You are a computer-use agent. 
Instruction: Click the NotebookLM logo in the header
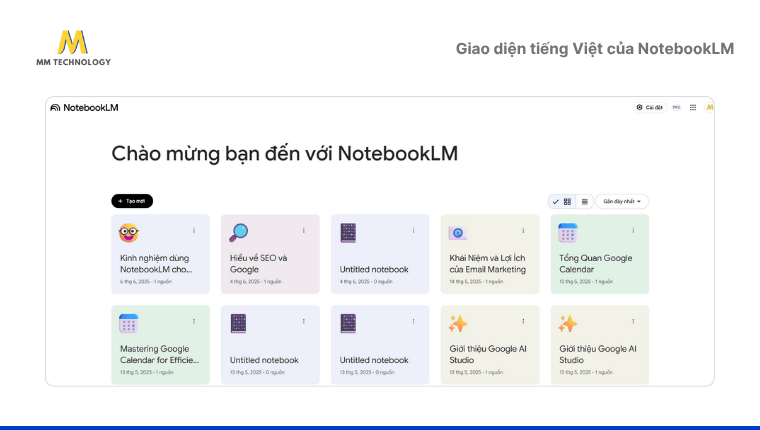(x=84, y=108)
